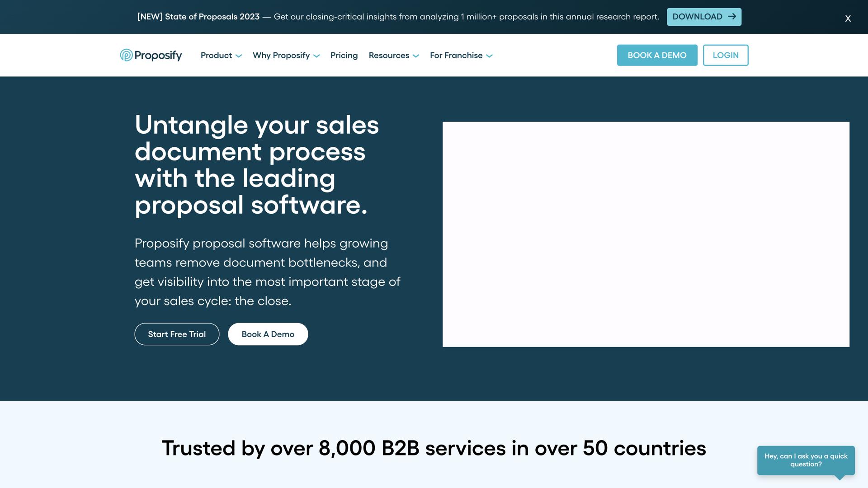The height and width of the screenshot is (488, 868).
Task: Click the Proposify logo icon
Action: pos(126,55)
